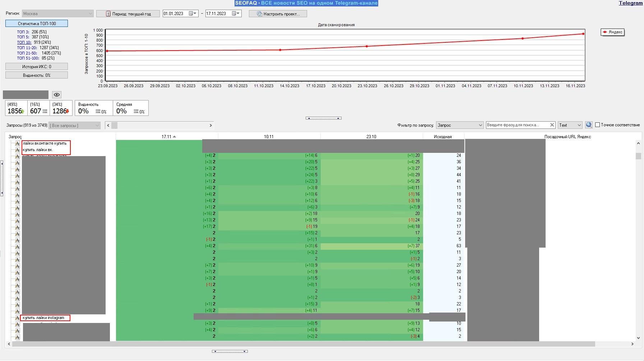Open the 'Все запросы' group dropdown
The width and height of the screenshot is (644, 361).
(75, 126)
